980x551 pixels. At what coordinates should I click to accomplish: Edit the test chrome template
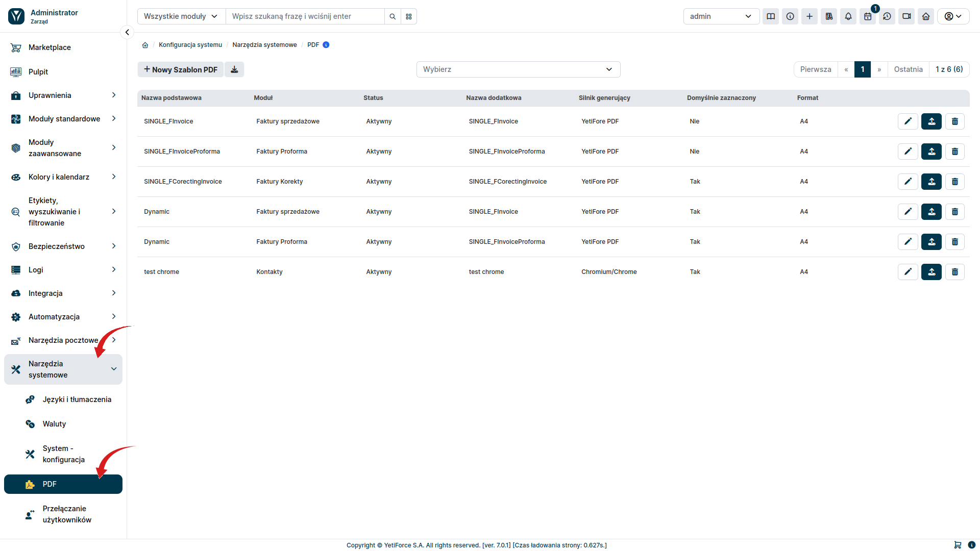tap(908, 272)
